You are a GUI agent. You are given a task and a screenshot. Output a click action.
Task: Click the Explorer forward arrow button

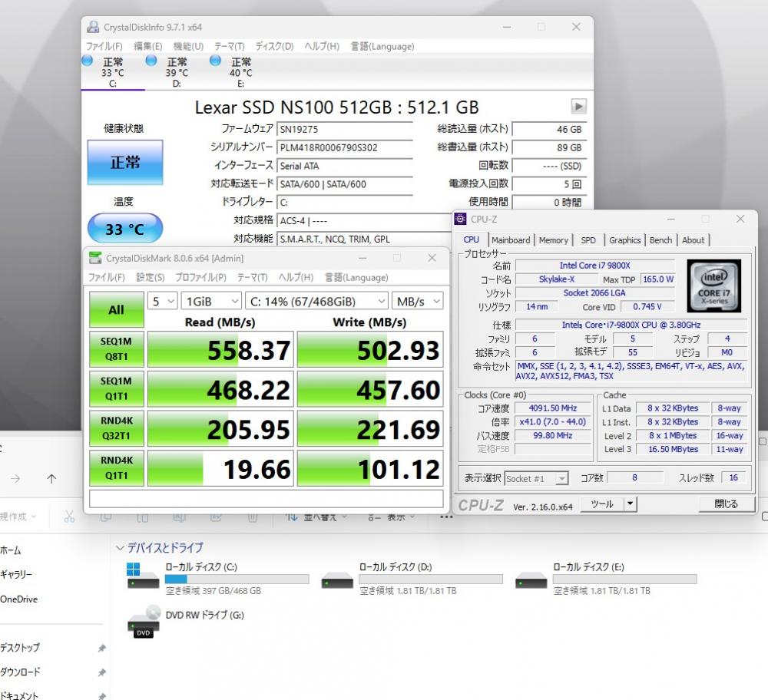tap(15, 479)
